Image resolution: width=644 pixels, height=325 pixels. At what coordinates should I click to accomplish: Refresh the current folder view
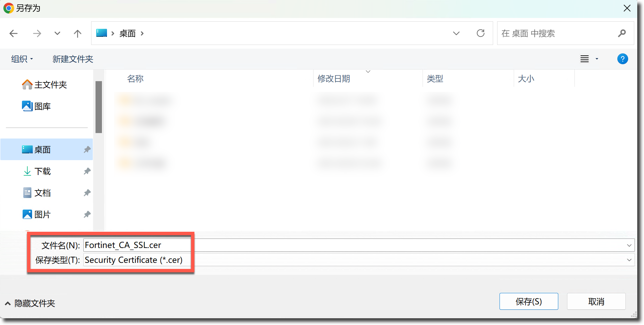[480, 33]
